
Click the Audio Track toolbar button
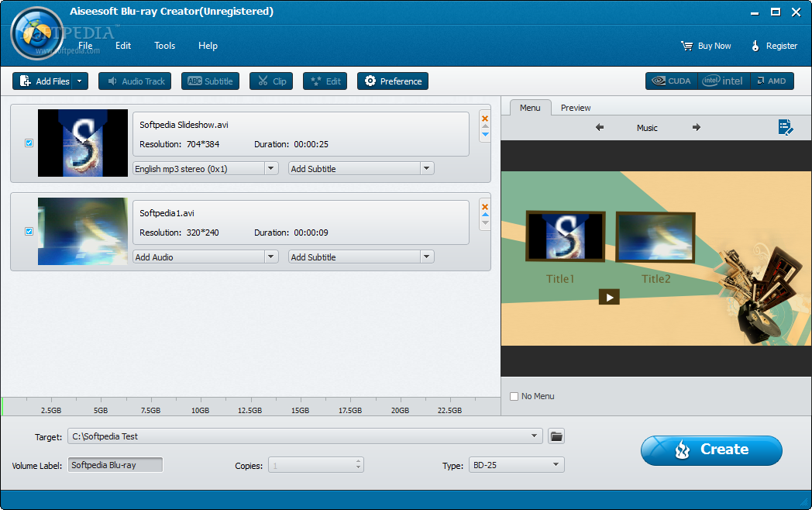click(135, 81)
